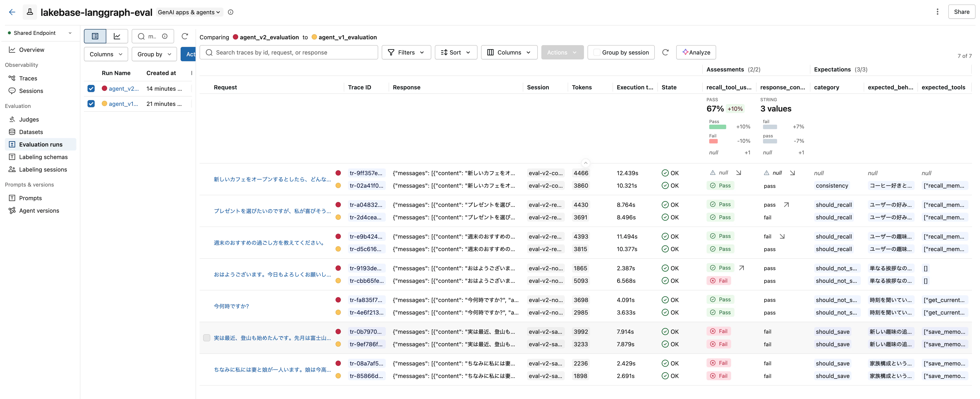Screen dimensions: 980x399
Task: Click warning triangle in response_con null cell
Action: 767,173
